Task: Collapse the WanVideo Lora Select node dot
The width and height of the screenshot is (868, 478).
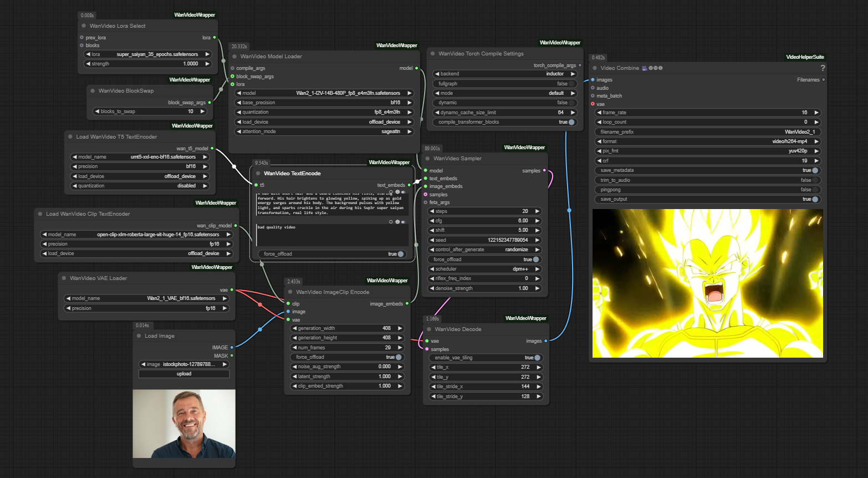Action: [x=84, y=26]
